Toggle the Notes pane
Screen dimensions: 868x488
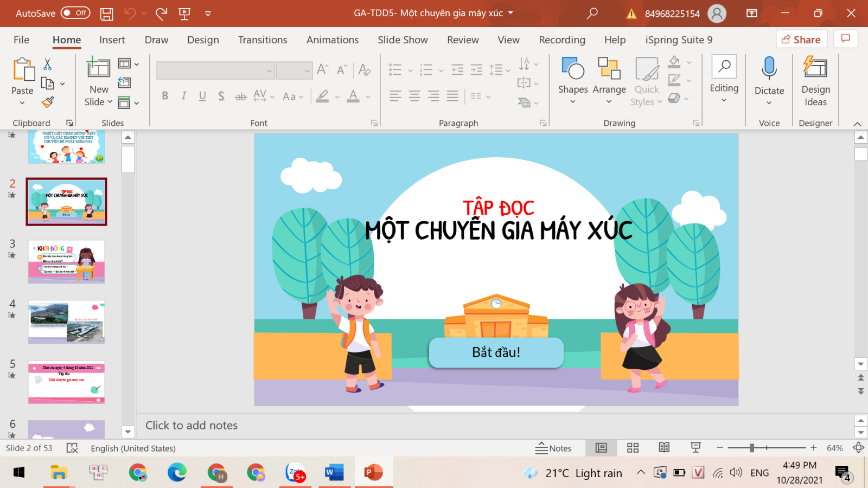tap(553, 448)
